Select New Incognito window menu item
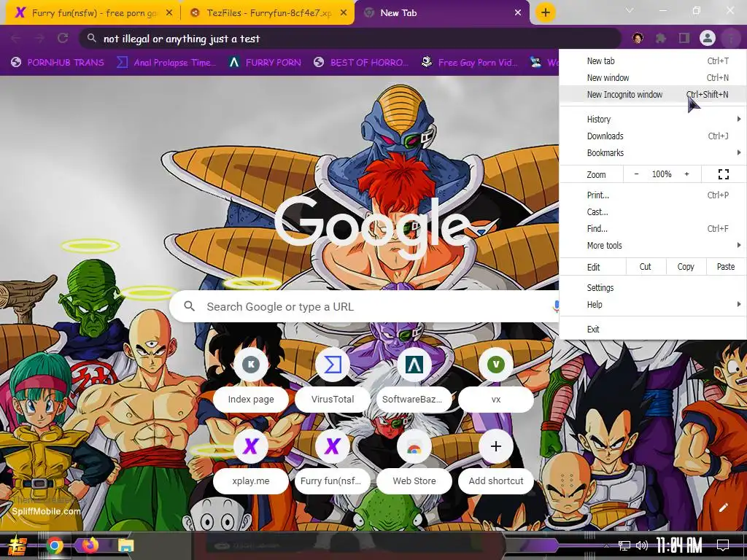Image resolution: width=747 pixels, height=560 pixels. pyautogui.click(x=653, y=94)
